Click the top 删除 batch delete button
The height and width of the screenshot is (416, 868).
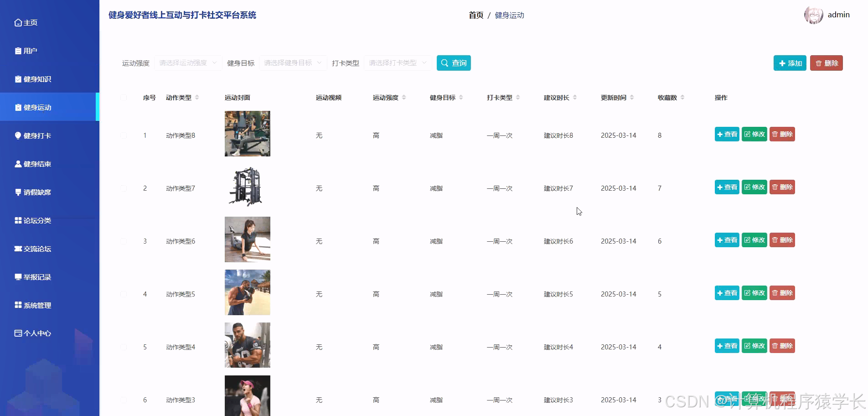click(x=827, y=63)
